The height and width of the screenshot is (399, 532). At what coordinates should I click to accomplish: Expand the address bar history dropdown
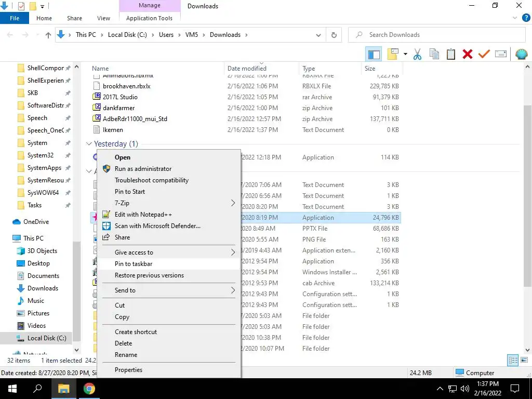pos(318,35)
